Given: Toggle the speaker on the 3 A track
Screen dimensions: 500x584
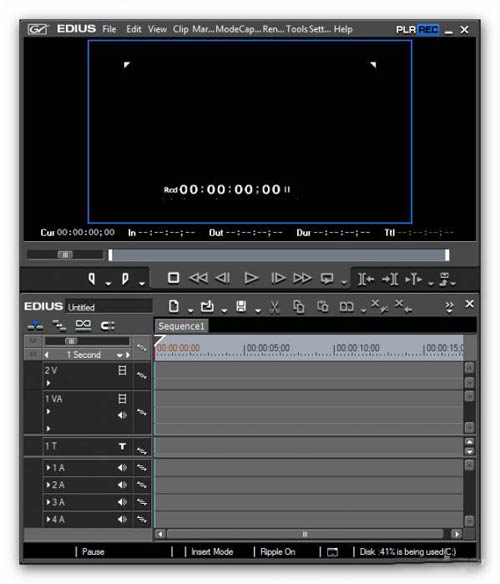Looking at the screenshot, I should (122, 502).
